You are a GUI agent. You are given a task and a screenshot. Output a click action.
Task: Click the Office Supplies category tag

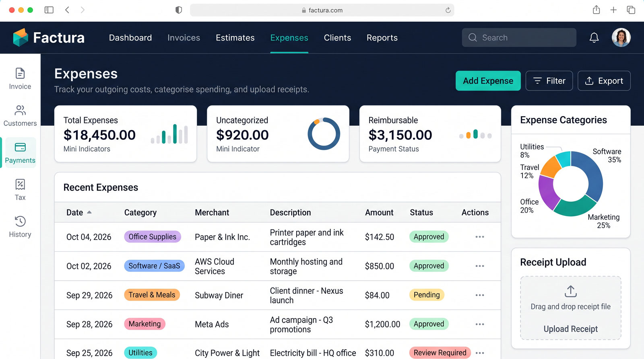click(x=153, y=237)
